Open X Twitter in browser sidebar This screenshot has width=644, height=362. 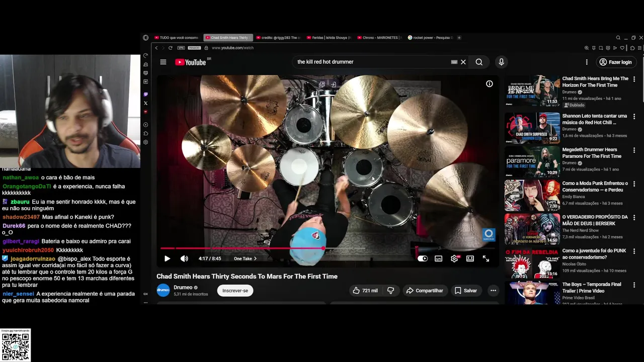(x=146, y=103)
